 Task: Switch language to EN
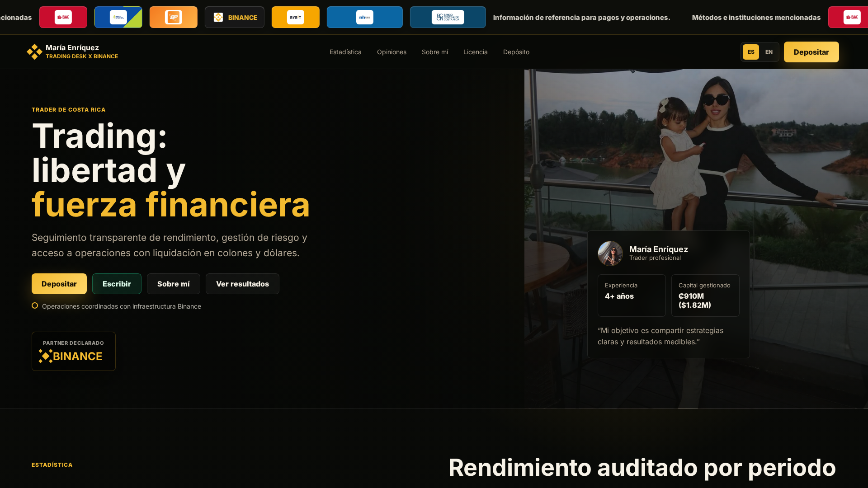tap(769, 52)
